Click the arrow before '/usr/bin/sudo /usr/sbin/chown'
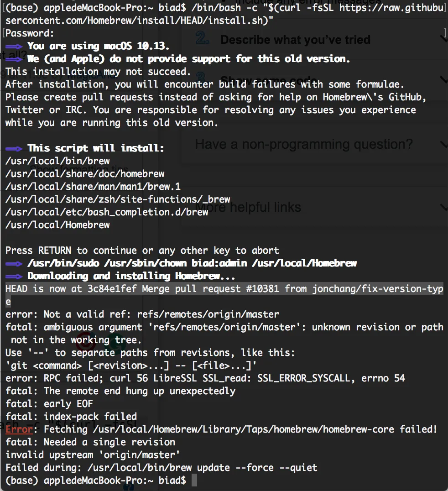This screenshot has width=448, height=491. pos(14,264)
